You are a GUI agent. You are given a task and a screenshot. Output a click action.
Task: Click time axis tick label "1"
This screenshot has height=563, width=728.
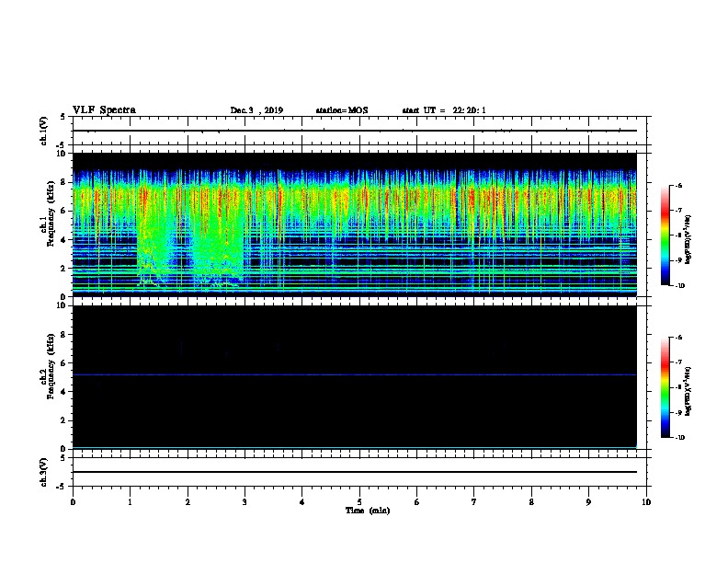coord(130,502)
